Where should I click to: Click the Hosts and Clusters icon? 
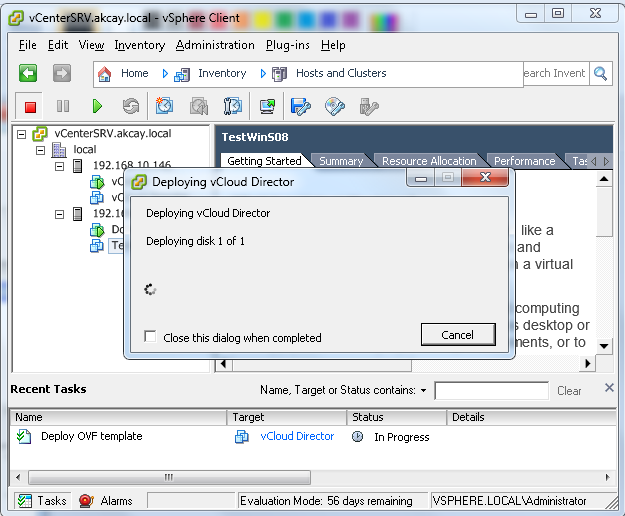tap(279, 74)
